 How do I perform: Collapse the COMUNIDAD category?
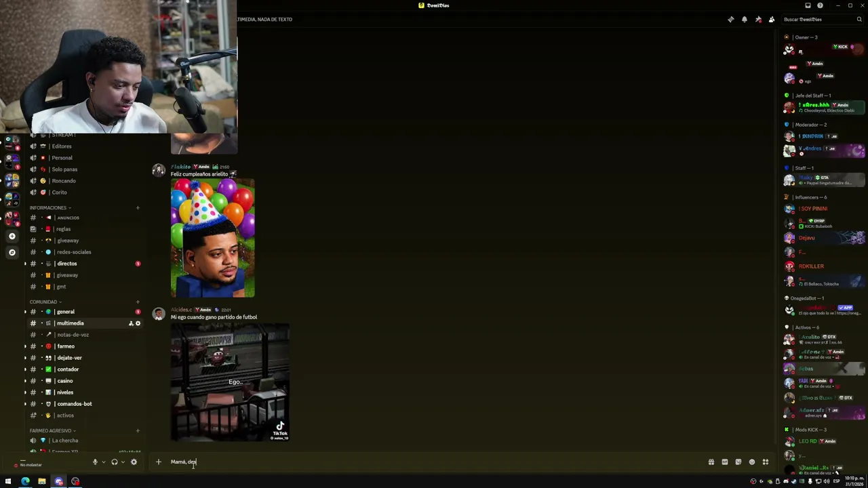(45, 302)
